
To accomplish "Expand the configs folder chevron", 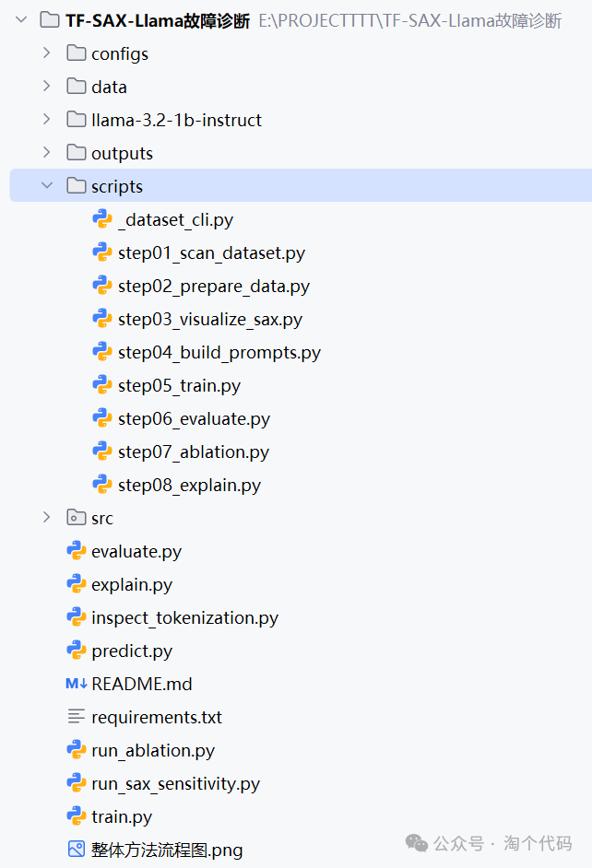I will tap(47, 53).
